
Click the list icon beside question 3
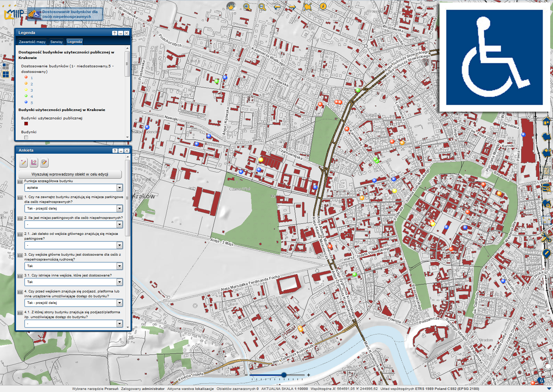pyautogui.click(x=20, y=255)
